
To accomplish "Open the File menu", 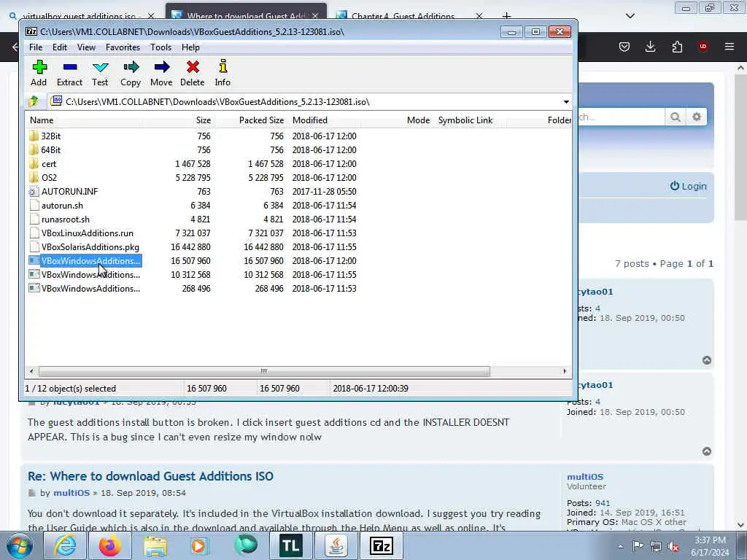I will click(x=36, y=47).
